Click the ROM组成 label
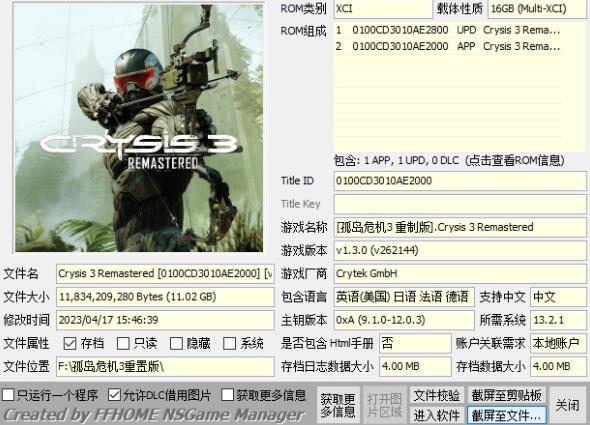 304,31
